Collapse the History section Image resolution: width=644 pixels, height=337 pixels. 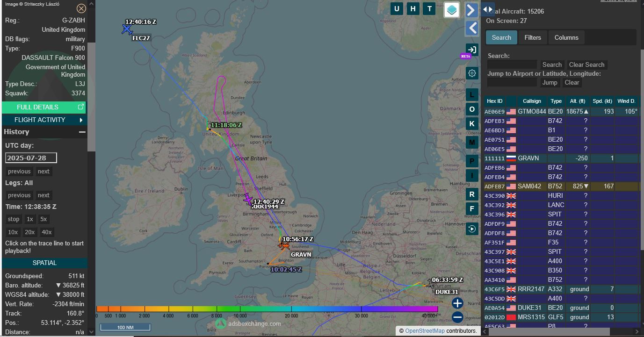pyautogui.click(x=82, y=132)
